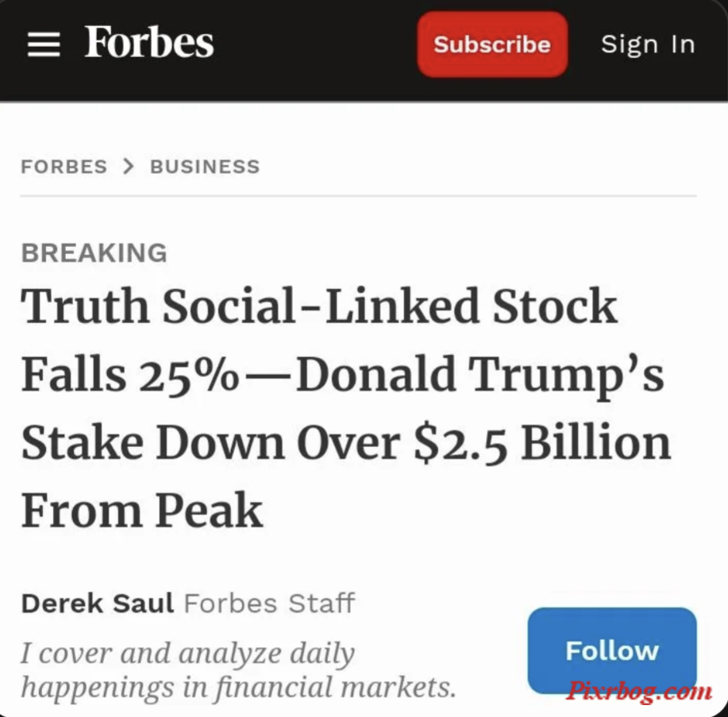Click "25%" in the article headline

pos(189,376)
